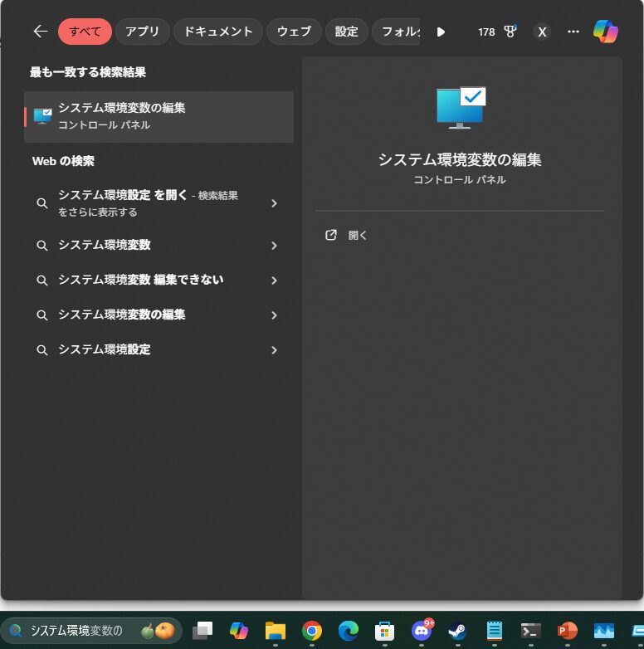Image resolution: width=644 pixels, height=649 pixels.
Task: Open Task View on the taskbar
Action: tap(202, 631)
